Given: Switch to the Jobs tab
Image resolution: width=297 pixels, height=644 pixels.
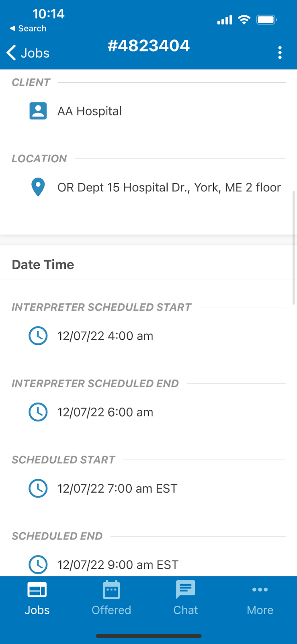Looking at the screenshot, I should click(37, 598).
